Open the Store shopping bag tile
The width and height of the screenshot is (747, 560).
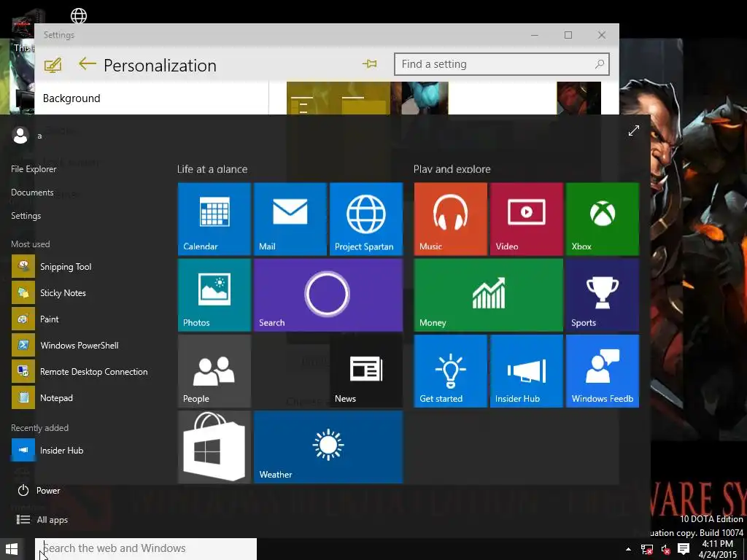214,447
